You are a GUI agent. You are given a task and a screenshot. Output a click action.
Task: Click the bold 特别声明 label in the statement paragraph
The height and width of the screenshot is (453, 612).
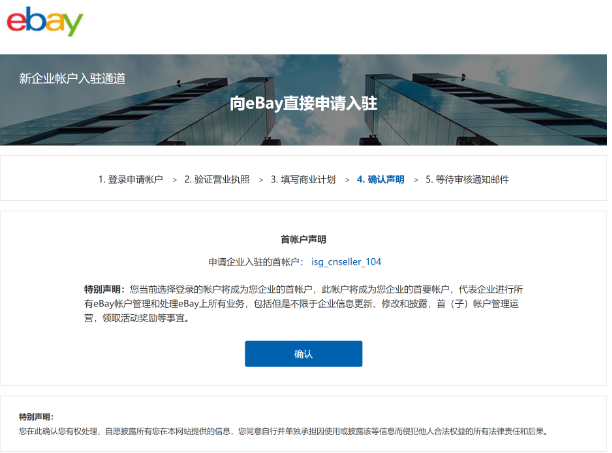coord(102,289)
